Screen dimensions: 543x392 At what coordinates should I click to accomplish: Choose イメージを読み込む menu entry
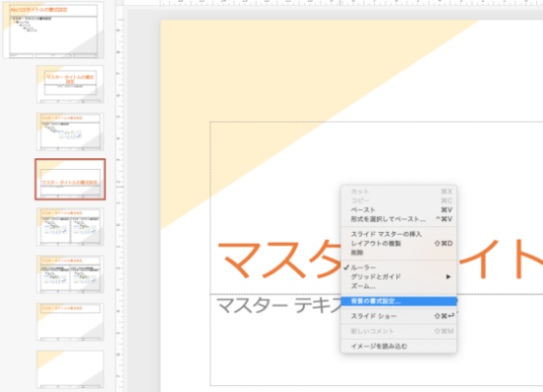tap(398, 346)
